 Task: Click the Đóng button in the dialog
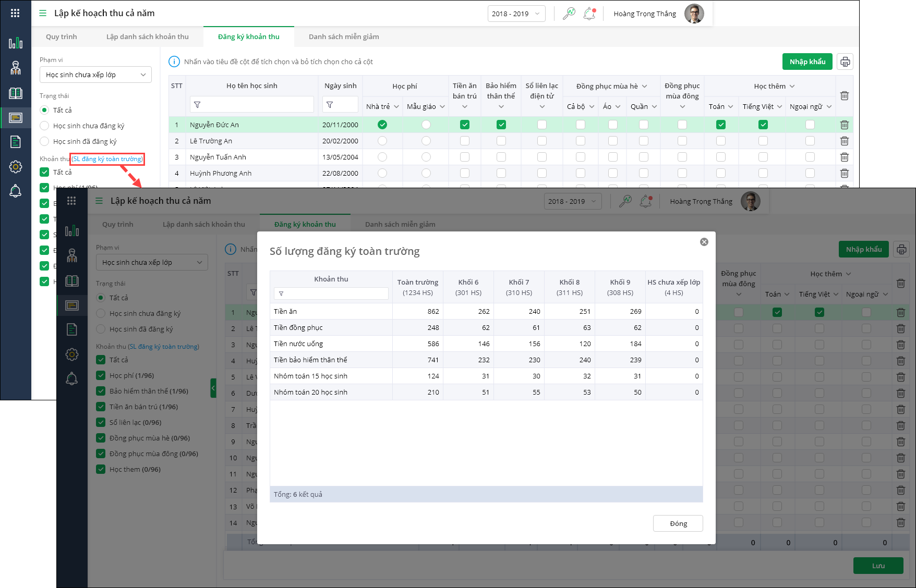click(x=678, y=523)
